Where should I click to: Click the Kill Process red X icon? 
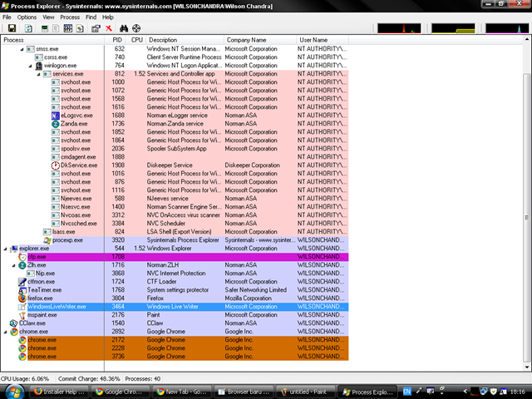tap(109, 28)
